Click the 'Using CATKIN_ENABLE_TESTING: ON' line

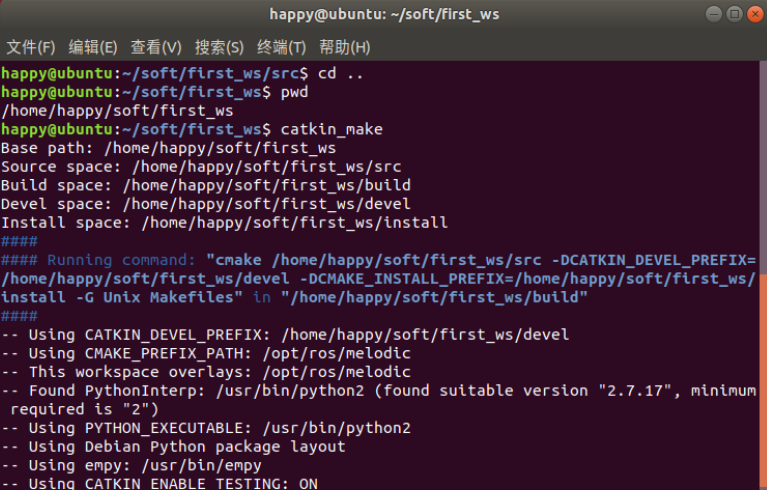pos(159,484)
